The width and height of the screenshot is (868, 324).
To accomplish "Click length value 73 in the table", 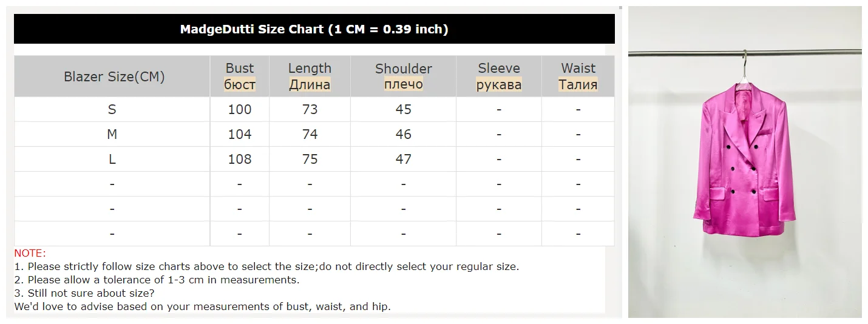I will [310, 109].
